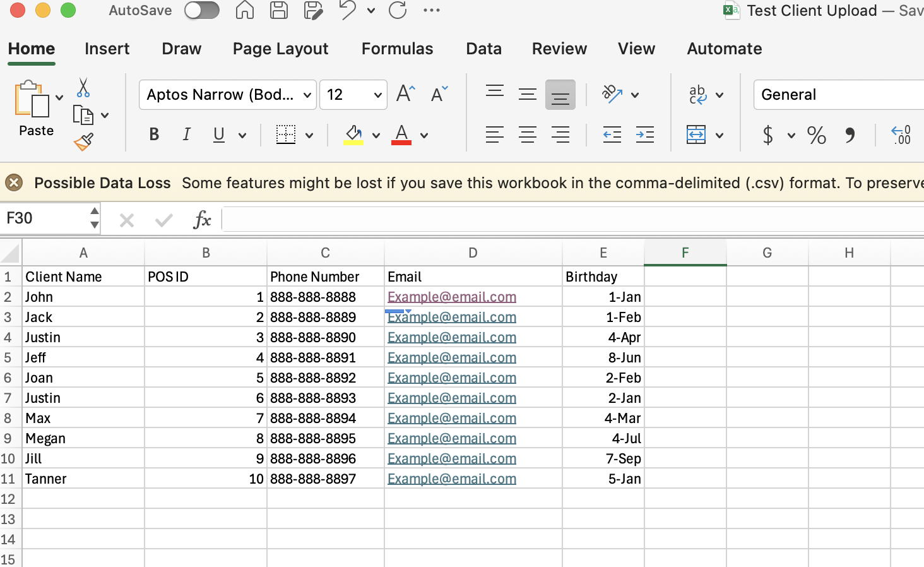Click the Home icon in title bar
The width and height of the screenshot is (924, 567).
pos(245,11)
